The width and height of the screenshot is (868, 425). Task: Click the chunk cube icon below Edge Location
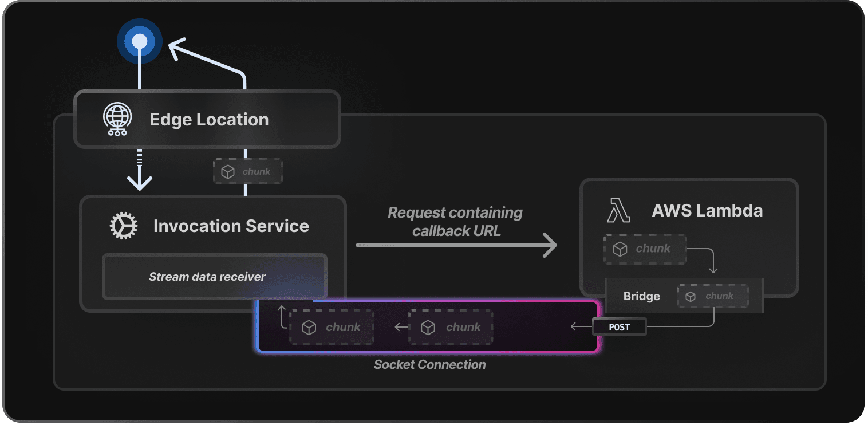click(x=228, y=171)
